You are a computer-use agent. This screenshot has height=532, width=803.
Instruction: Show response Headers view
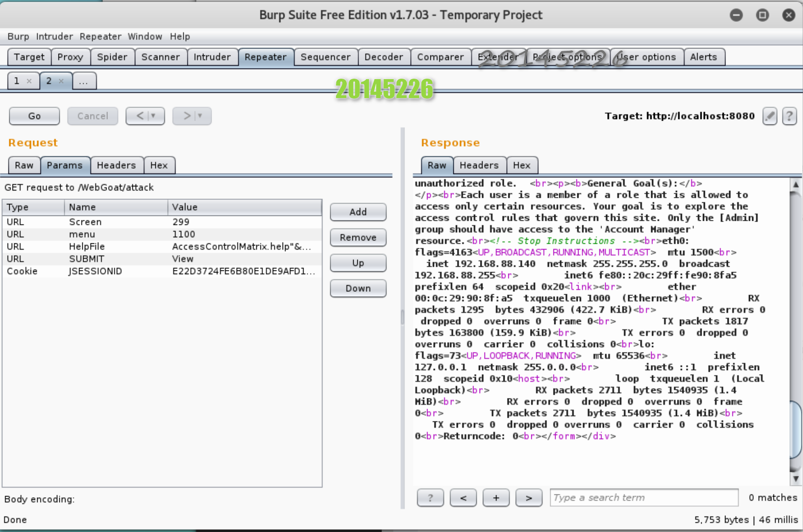479,165
